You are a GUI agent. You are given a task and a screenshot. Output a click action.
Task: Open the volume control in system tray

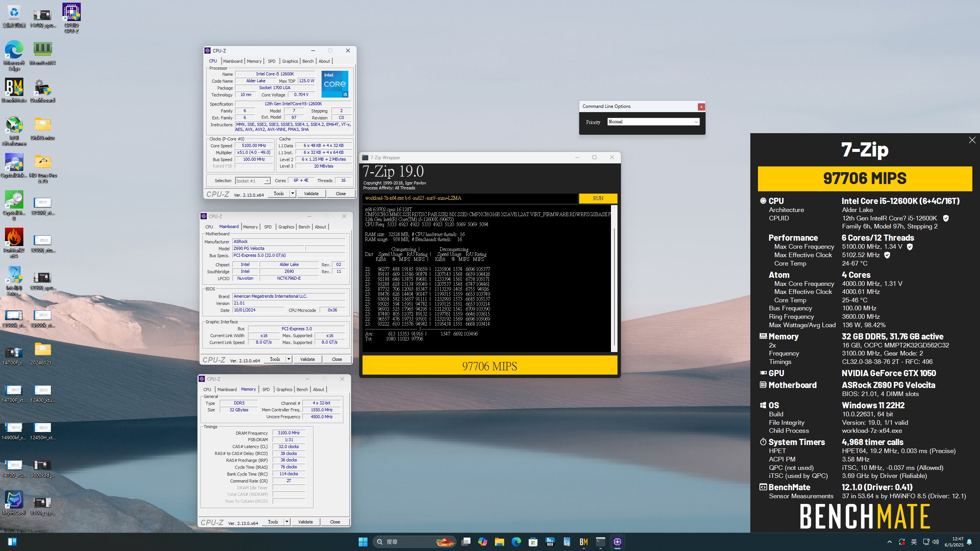coord(936,542)
